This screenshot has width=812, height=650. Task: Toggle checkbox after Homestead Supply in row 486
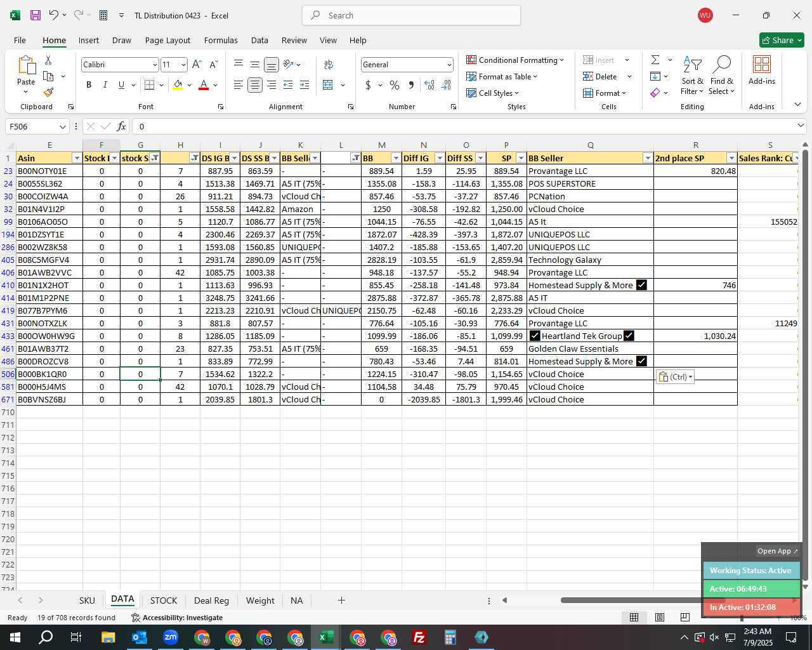pos(641,361)
